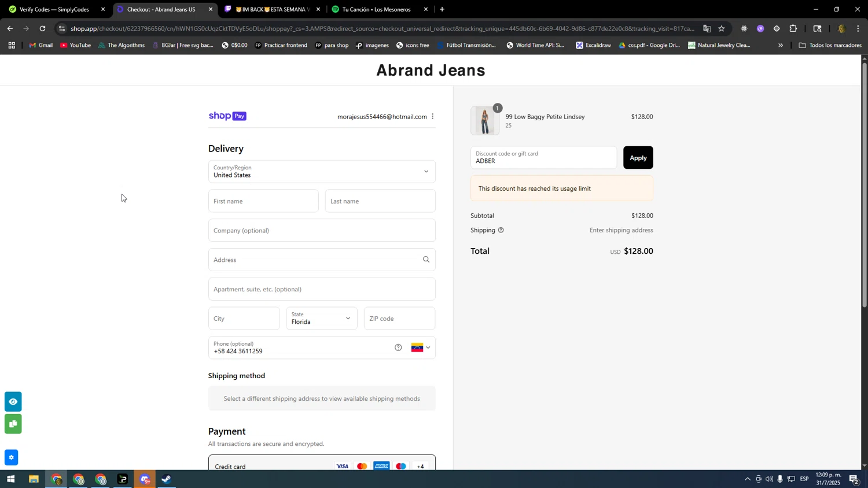The height and width of the screenshot is (488, 868).
Task: Show more bookmarks with the double chevron
Action: [781, 45]
